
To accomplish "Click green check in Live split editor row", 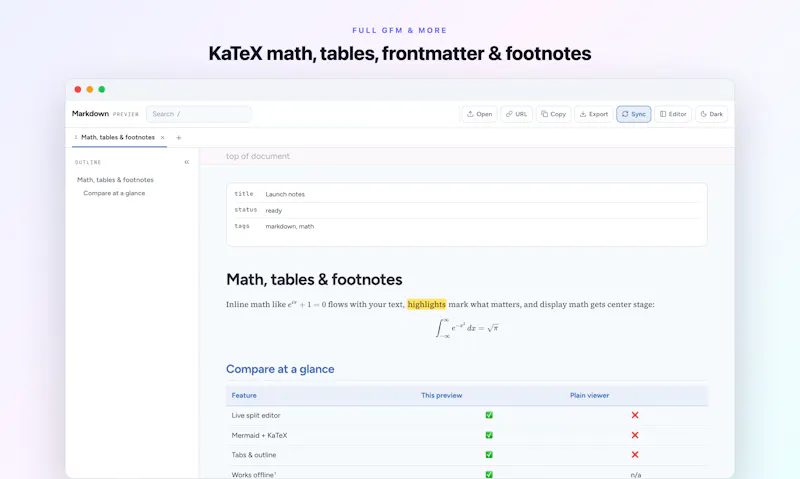I will click(x=489, y=415).
